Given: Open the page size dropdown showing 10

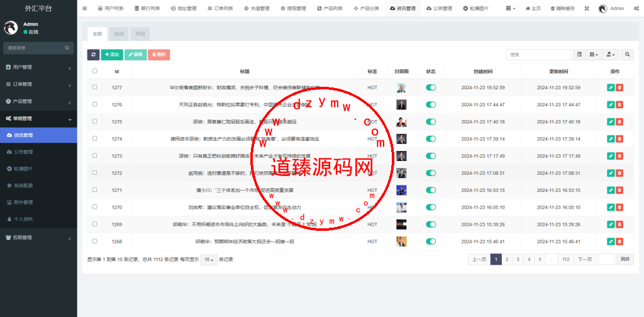Looking at the screenshot, I should [209, 260].
